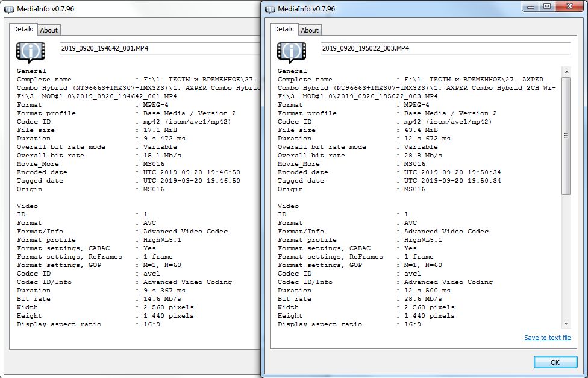Image resolution: width=588 pixels, height=378 pixels.
Task: Click the vertical scrollbar thumb in the right window
Action: coord(566,136)
